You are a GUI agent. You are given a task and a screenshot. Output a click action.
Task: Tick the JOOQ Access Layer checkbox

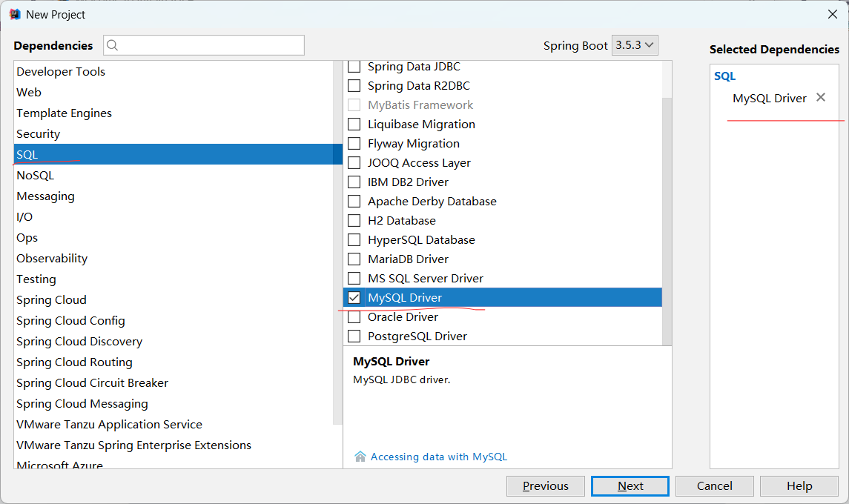click(354, 162)
